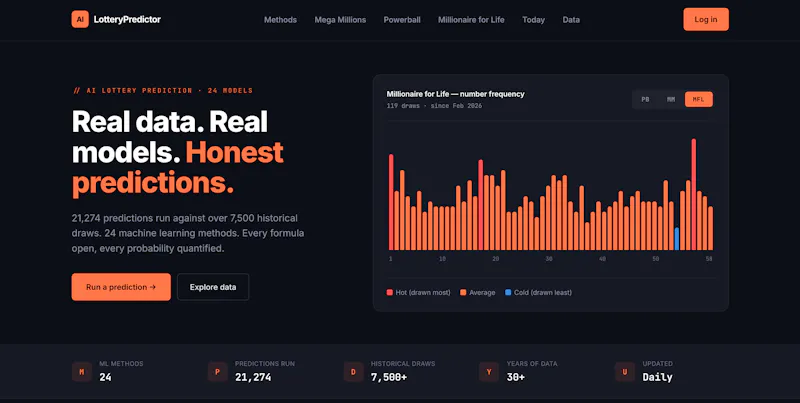This screenshot has width=800, height=403.
Task: Click the Log in button
Action: click(x=706, y=19)
